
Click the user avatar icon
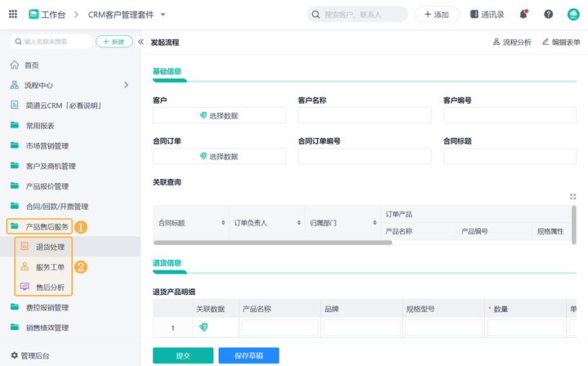[x=573, y=15]
